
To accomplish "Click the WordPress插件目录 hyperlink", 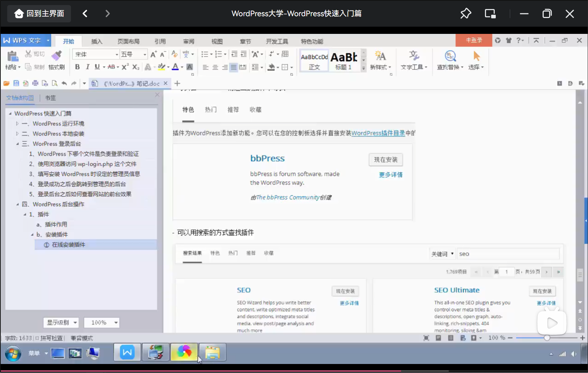I will (x=378, y=133).
